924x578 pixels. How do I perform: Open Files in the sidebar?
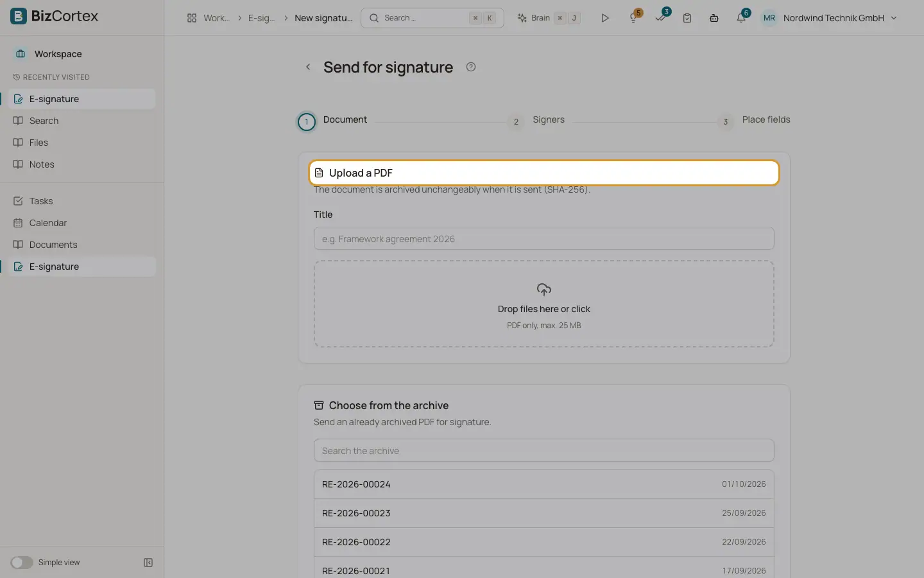pos(82,143)
